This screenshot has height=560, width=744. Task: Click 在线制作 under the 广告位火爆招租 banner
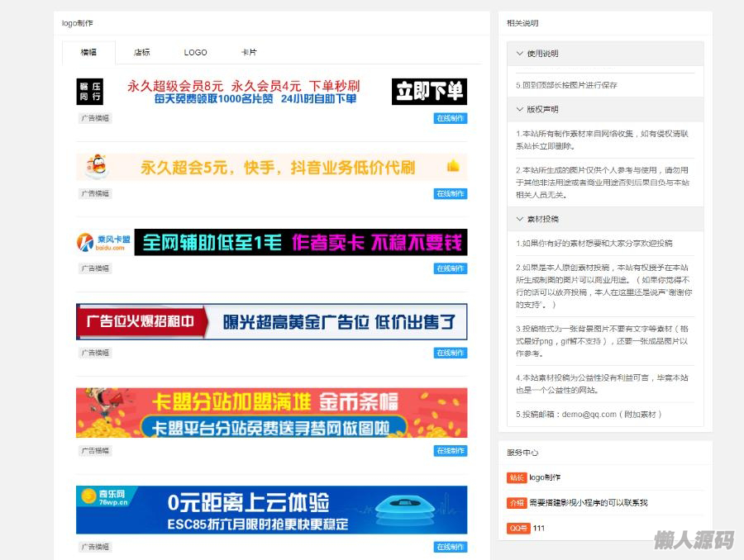pyautogui.click(x=450, y=353)
